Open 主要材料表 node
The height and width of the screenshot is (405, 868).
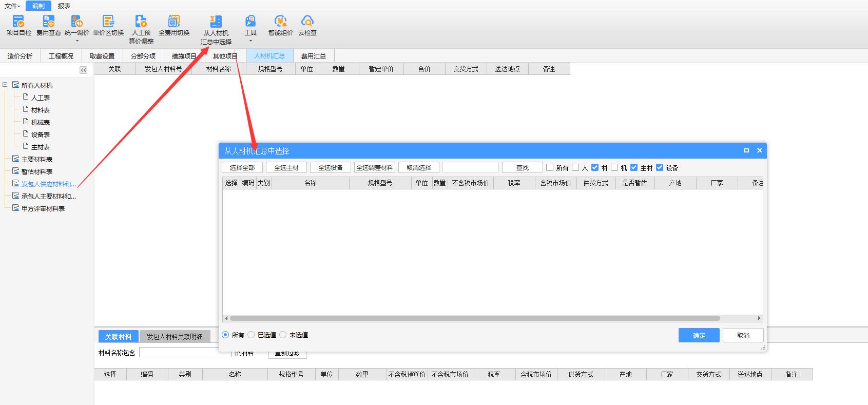click(x=37, y=159)
